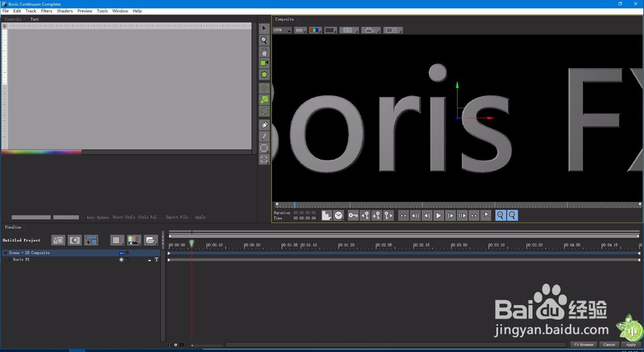Click the key icon for keyframes
Screen dimensions: 644x352
353,215
